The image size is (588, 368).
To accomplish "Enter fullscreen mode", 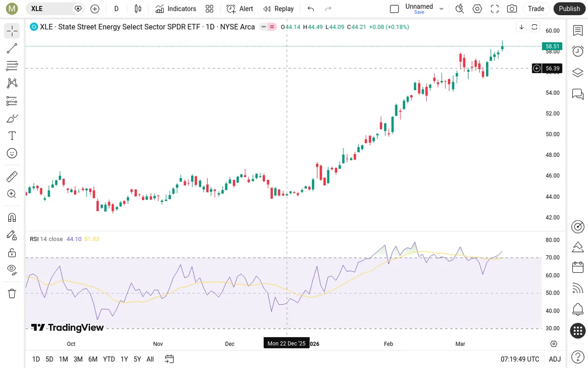I will pos(495,9).
